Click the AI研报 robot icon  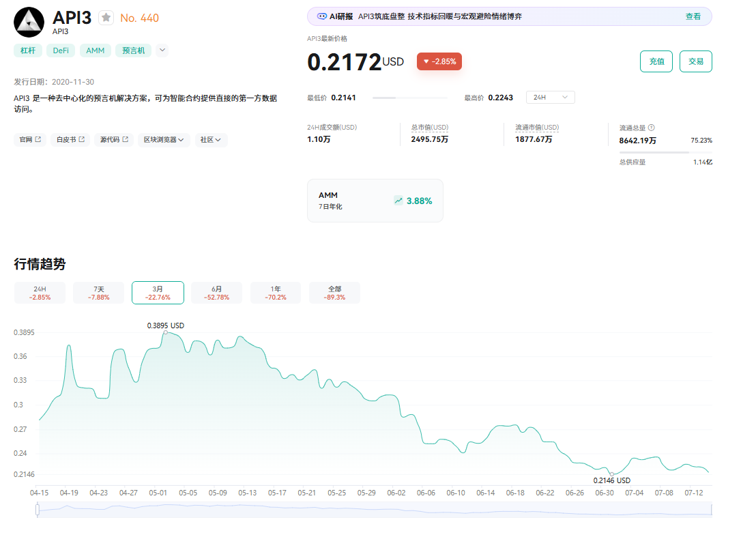(321, 16)
